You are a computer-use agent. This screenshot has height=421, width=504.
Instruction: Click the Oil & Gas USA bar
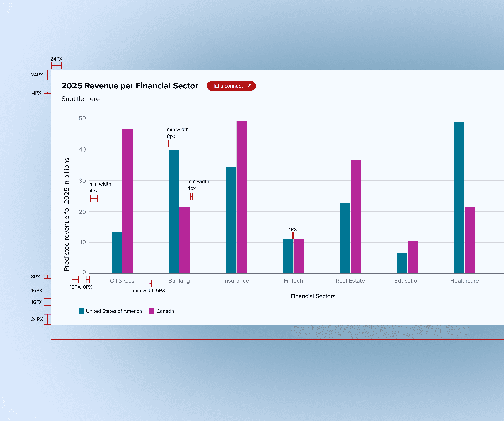(117, 253)
